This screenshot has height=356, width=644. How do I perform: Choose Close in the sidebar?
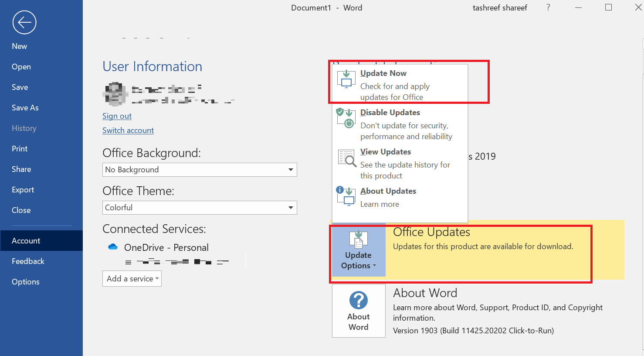click(41, 210)
